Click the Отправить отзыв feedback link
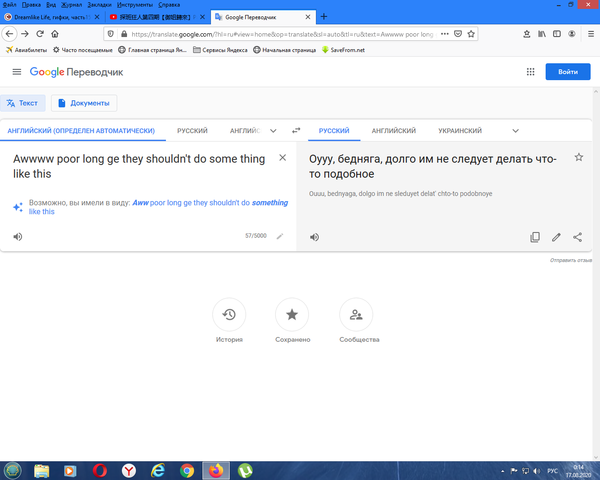The image size is (600, 480). click(x=571, y=260)
